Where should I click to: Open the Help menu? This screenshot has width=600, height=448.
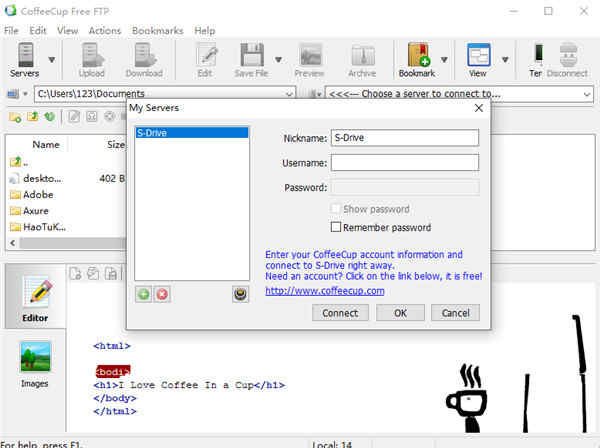pos(205,31)
